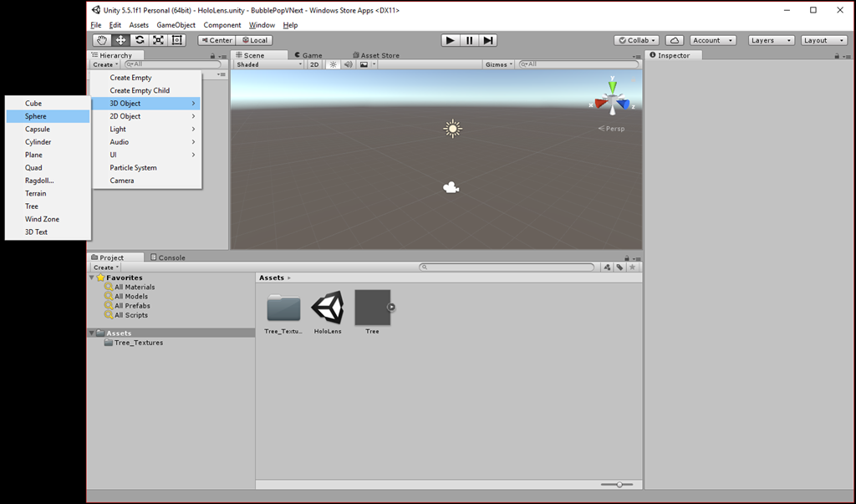The image size is (856, 504).
Task: Open the Shaded draw mode dropdown
Action: tap(269, 64)
